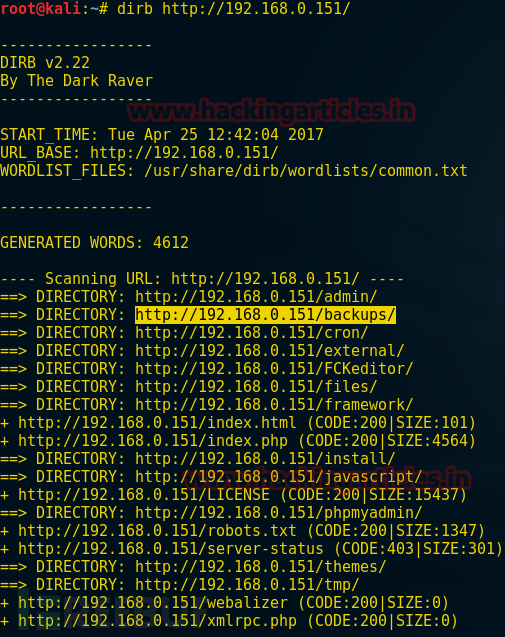Select the START_TIME timestamp line
505x637 pixels.
162,134
